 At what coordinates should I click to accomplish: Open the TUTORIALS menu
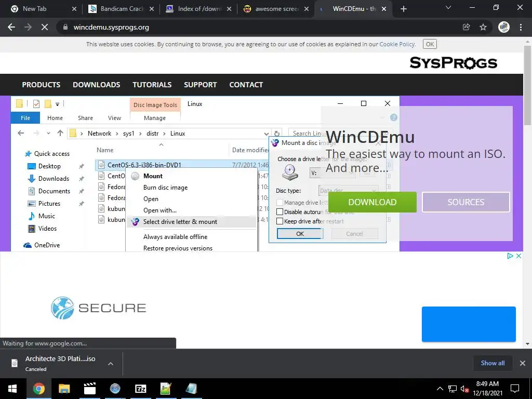152,85
